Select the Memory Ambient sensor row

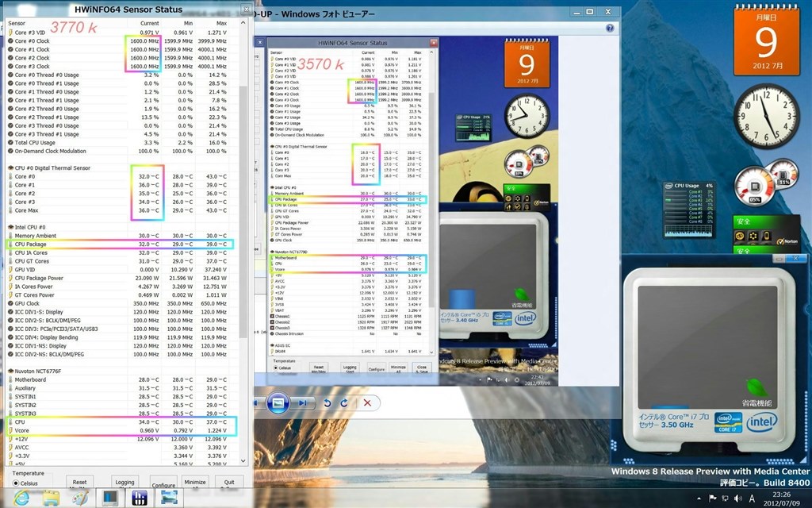tap(123, 235)
